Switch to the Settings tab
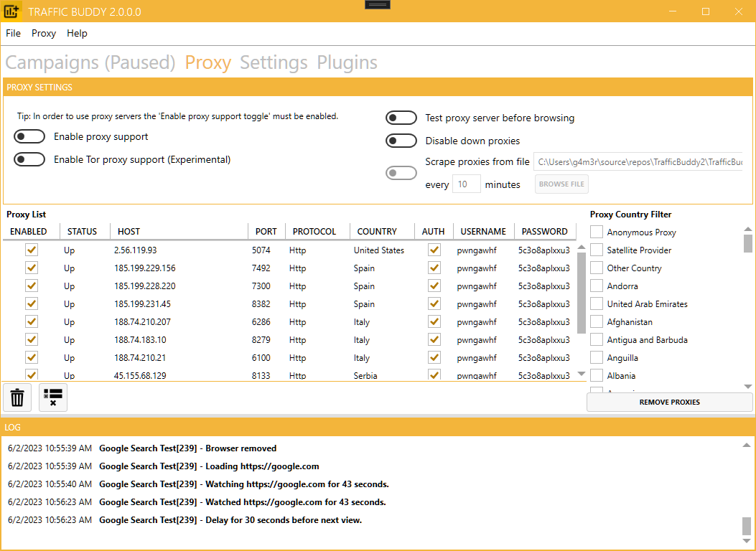756x551 pixels. coord(274,62)
